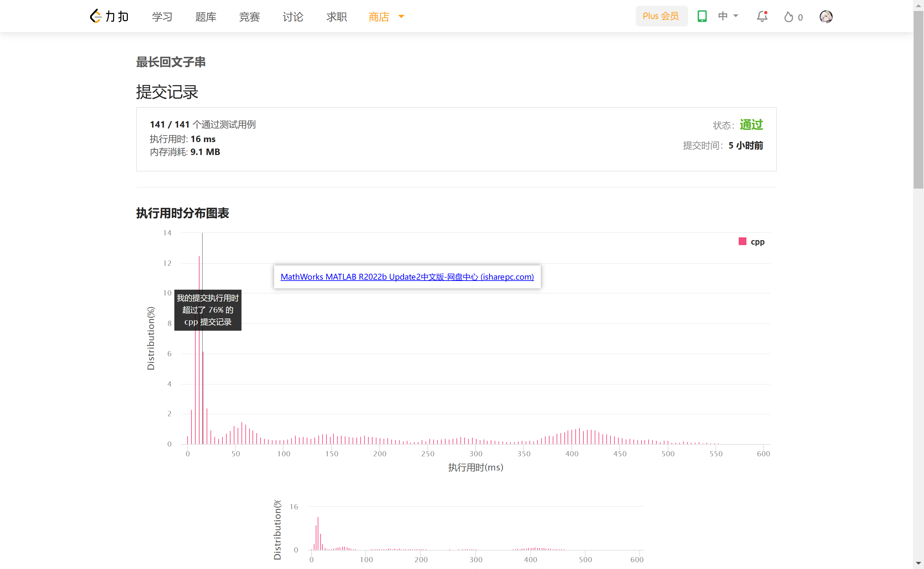Toggle the cpp legend swatch
Screen dimensions: 924x569
point(742,241)
